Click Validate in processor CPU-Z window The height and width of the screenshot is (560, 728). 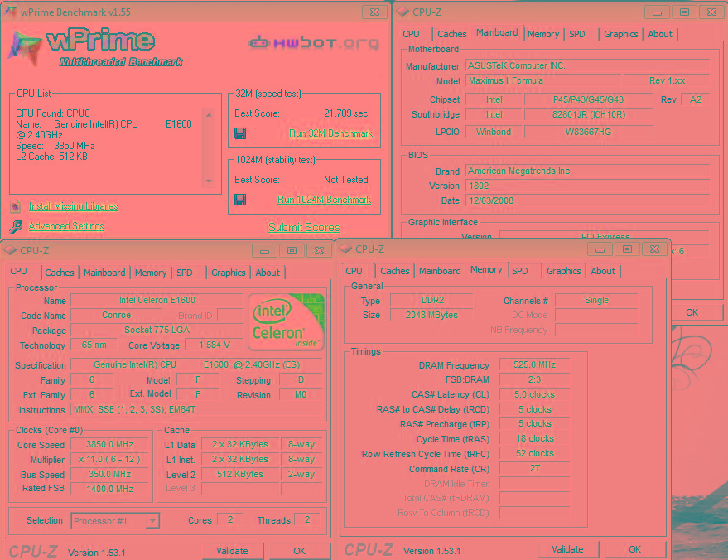[x=232, y=551]
